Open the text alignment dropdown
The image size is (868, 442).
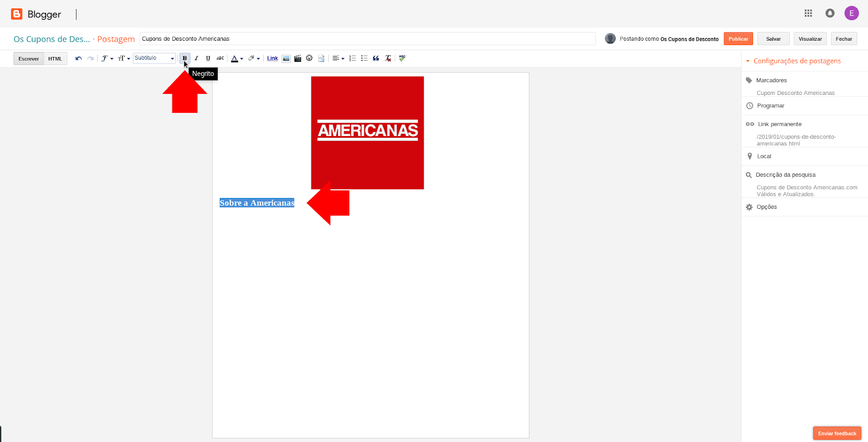point(339,59)
